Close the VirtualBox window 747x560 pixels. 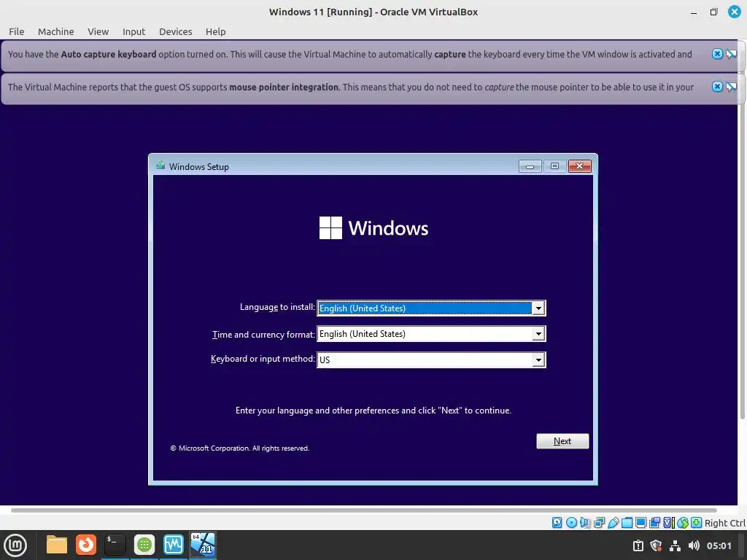click(734, 12)
